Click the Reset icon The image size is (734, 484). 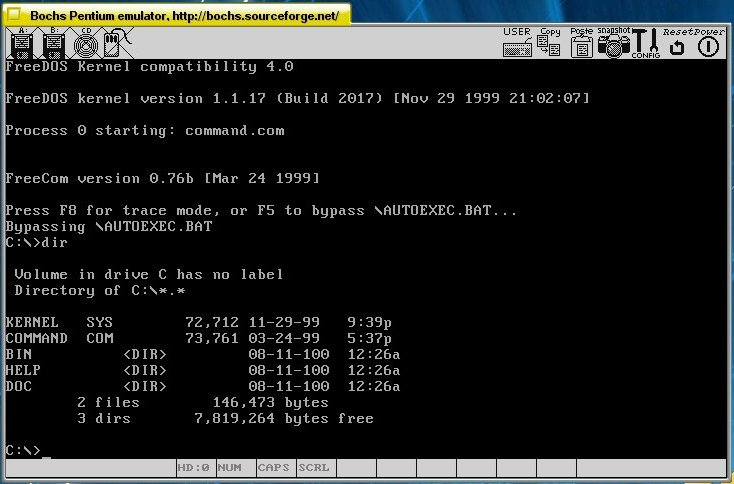point(677,43)
